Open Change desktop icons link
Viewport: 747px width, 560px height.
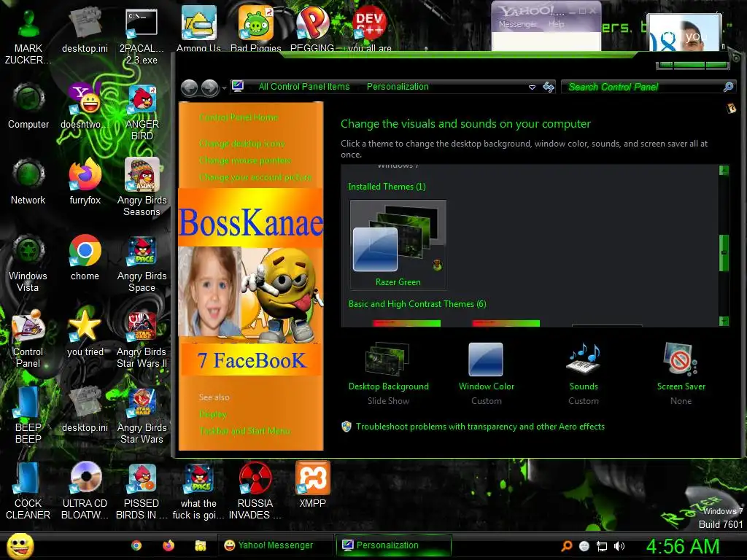click(x=241, y=144)
